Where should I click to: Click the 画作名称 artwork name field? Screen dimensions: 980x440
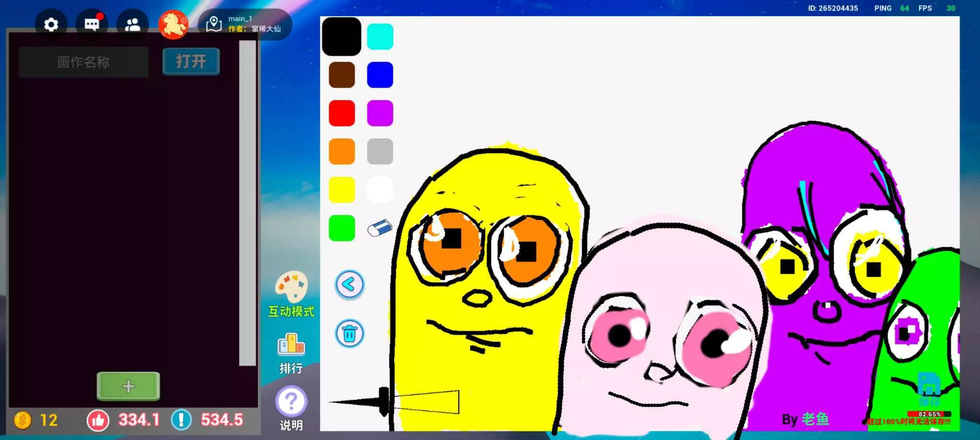(83, 62)
